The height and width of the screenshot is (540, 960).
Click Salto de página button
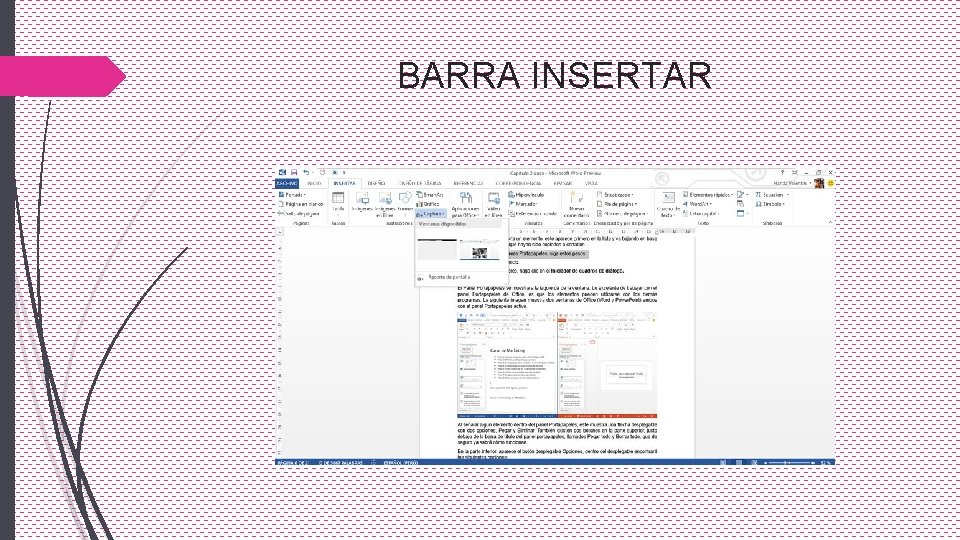[299, 214]
